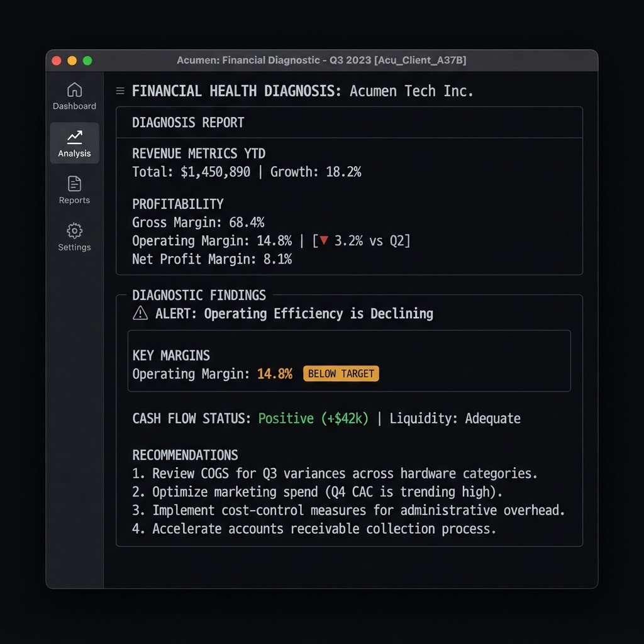This screenshot has height=644, width=644.
Task: Click the hamburger menu icon beside heading
Action: point(120,91)
